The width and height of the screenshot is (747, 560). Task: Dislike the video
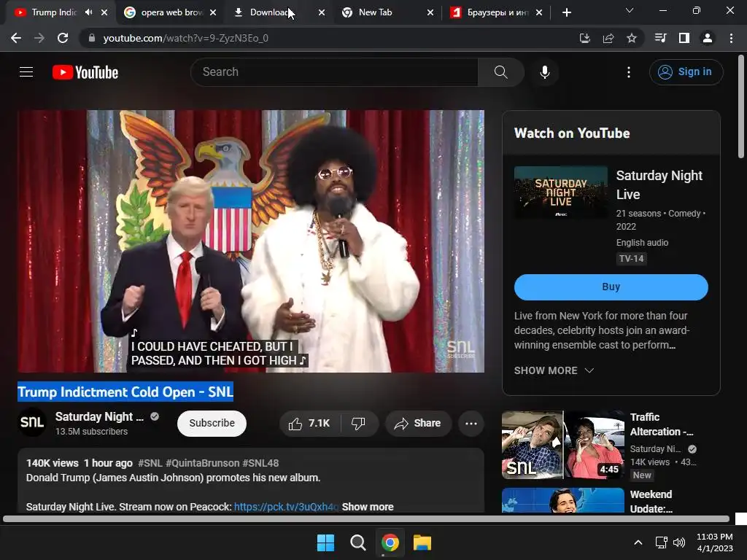pyautogui.click(x=358, y=423)
